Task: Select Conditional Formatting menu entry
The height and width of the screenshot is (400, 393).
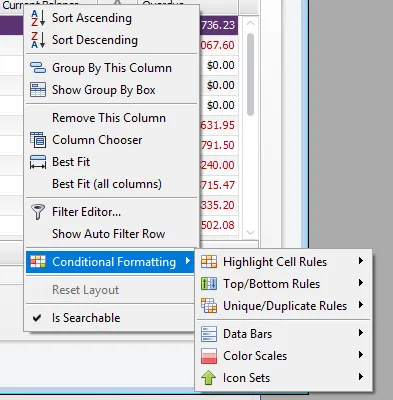Action: (110, 262)
